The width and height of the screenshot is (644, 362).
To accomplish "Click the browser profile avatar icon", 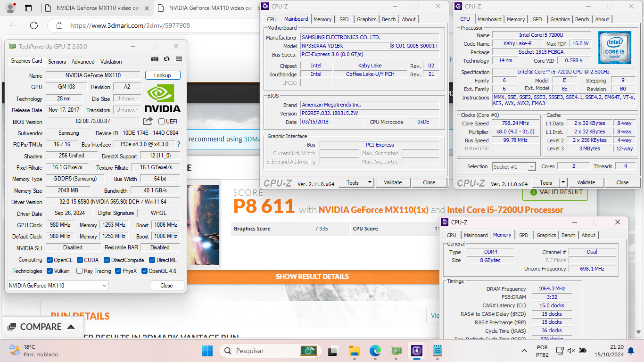I will (x=10, y=8).
